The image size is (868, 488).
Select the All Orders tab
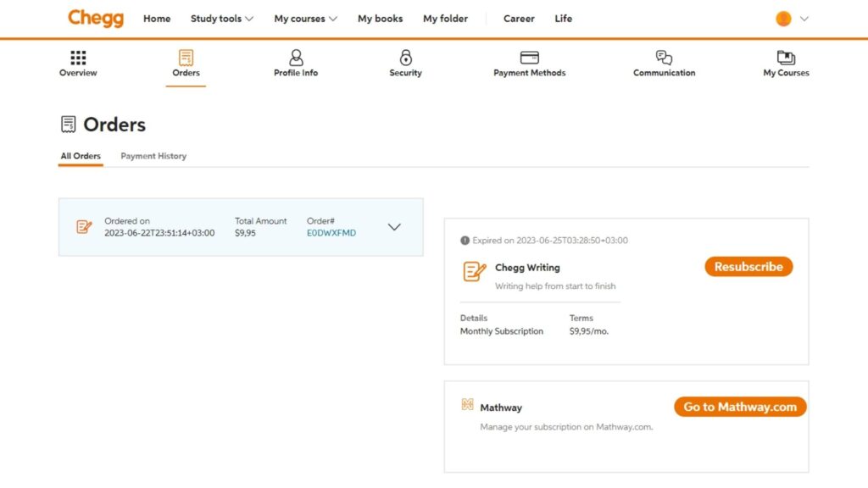81,156
